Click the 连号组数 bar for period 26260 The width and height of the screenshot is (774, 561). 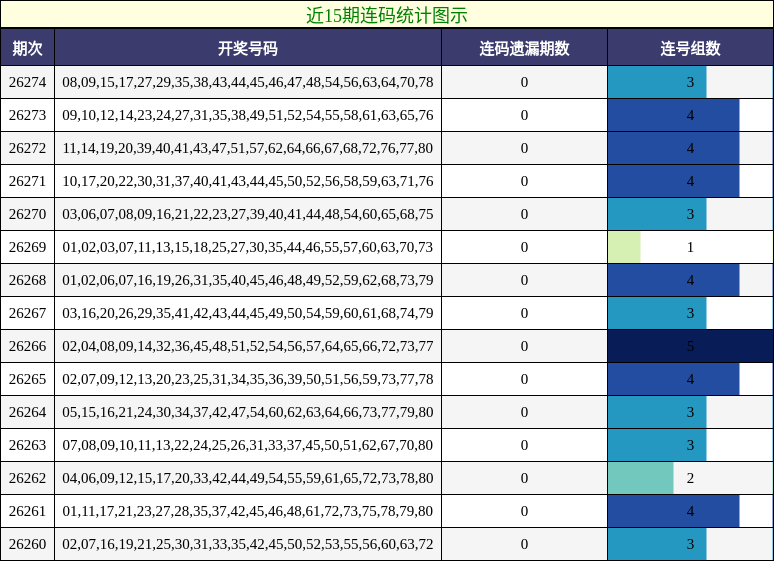click(x=657, y=544)
